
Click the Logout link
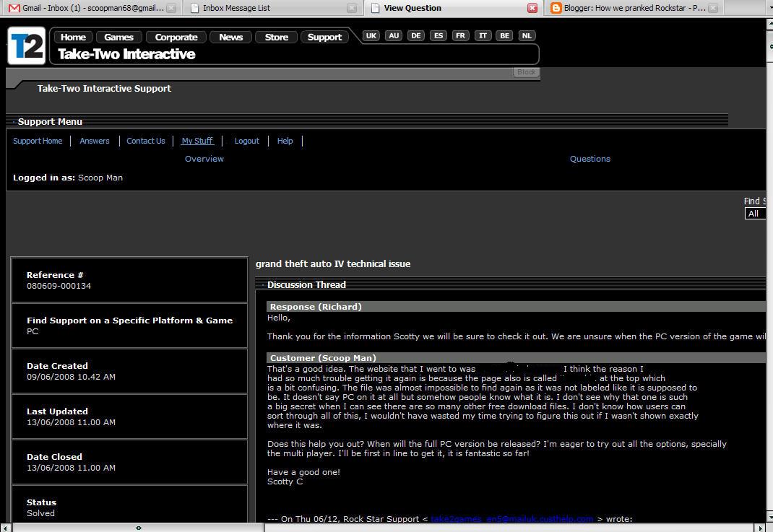[x=246, y=141]
